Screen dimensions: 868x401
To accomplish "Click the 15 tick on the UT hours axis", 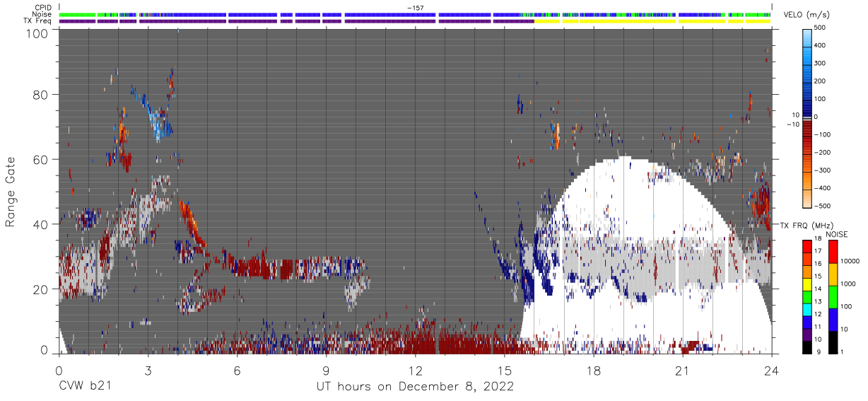I will coord(504,370).
